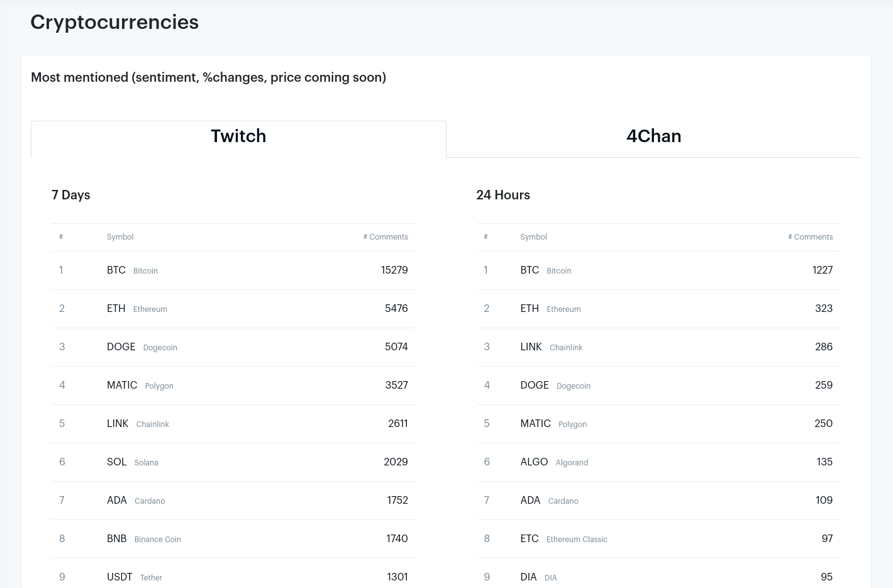
Task: Click the Most mentioned subtitle text
Action: pyautogui.click(x=208, y=77)
